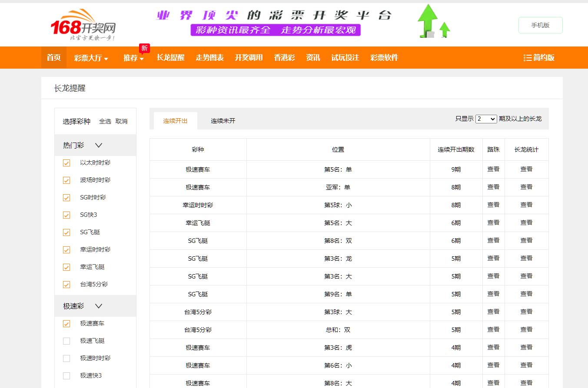588x388 pixels.
Task: Collapse the 热门彩 category section
Action: (99, 145)
